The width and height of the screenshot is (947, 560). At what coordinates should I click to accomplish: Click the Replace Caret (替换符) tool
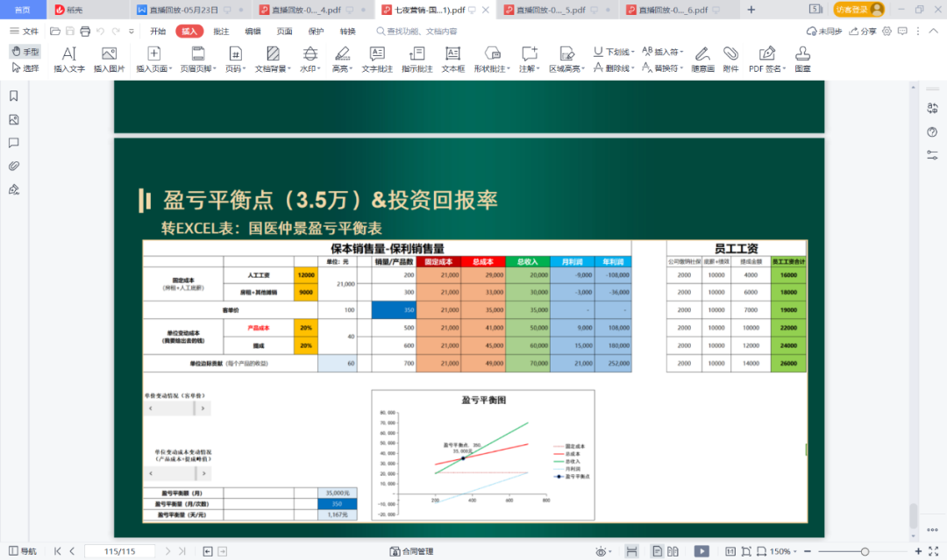click(663, 68)
